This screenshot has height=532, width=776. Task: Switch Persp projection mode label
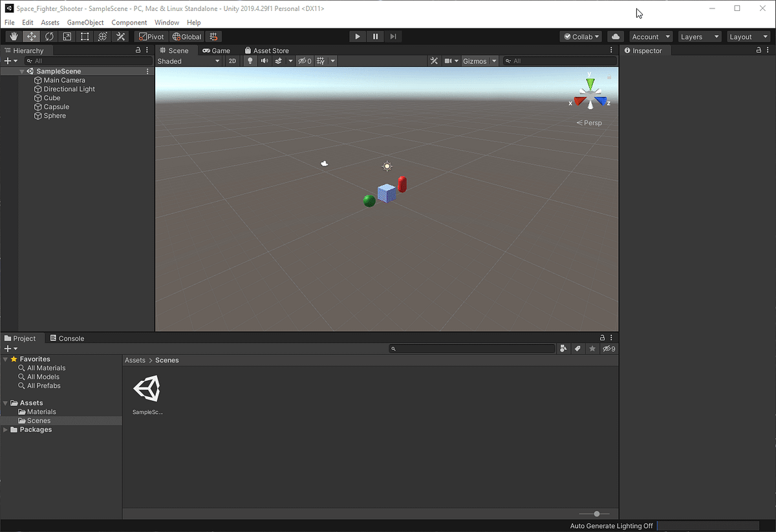click(589, 123)
